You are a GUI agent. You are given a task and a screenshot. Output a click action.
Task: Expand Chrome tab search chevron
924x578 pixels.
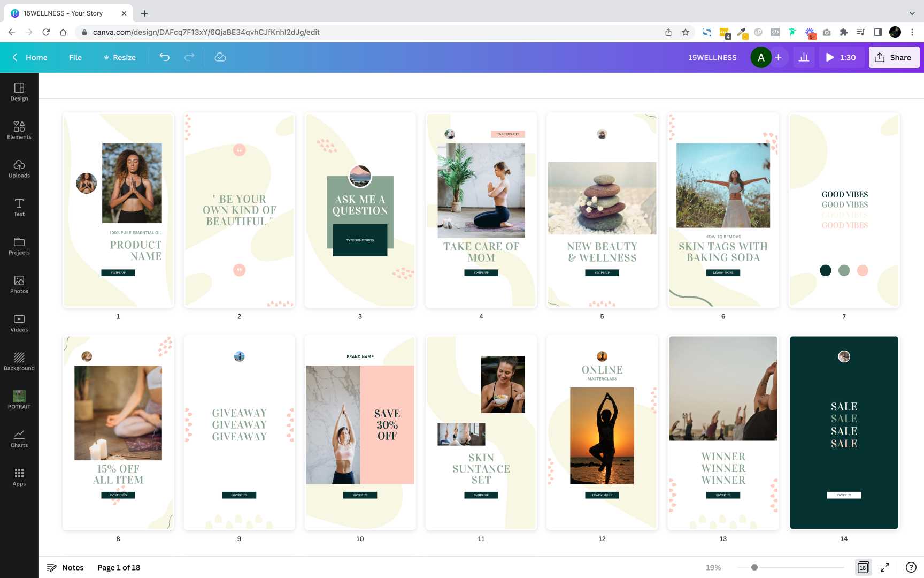click(x=912, y=13)
